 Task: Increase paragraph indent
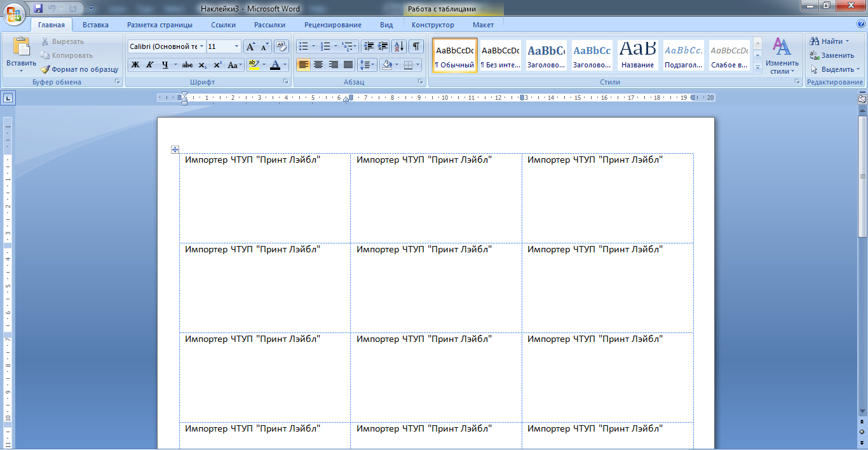click(x=383, y=46)
